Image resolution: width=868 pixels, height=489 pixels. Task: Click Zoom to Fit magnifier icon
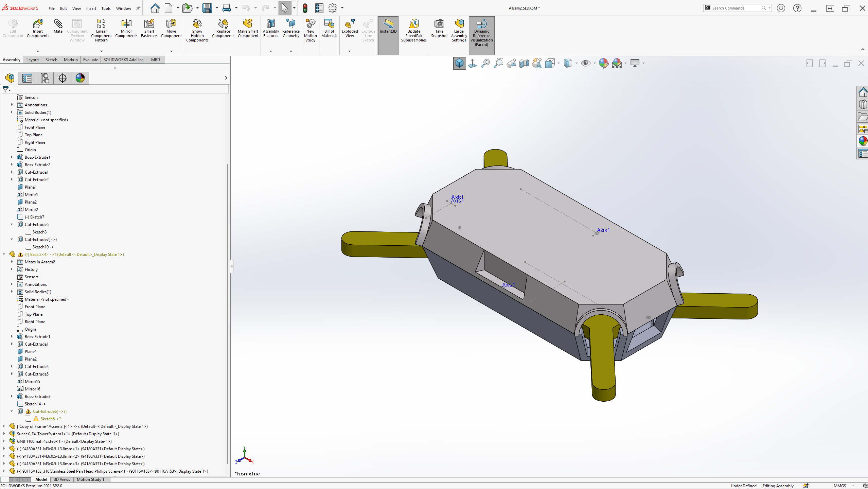[x=485, y=63]
